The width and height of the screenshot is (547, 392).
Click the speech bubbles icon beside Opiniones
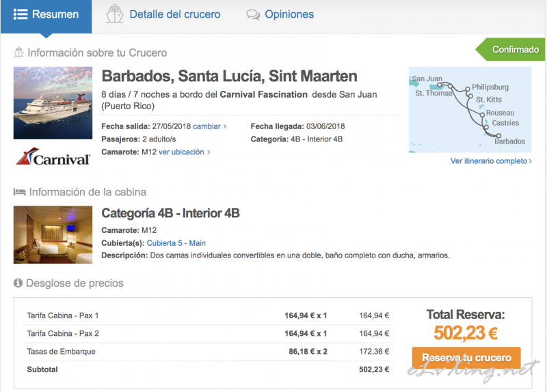(253, 14)
